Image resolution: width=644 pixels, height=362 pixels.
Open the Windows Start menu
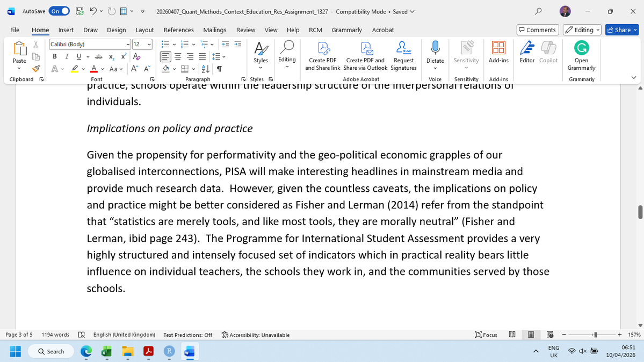15,352
